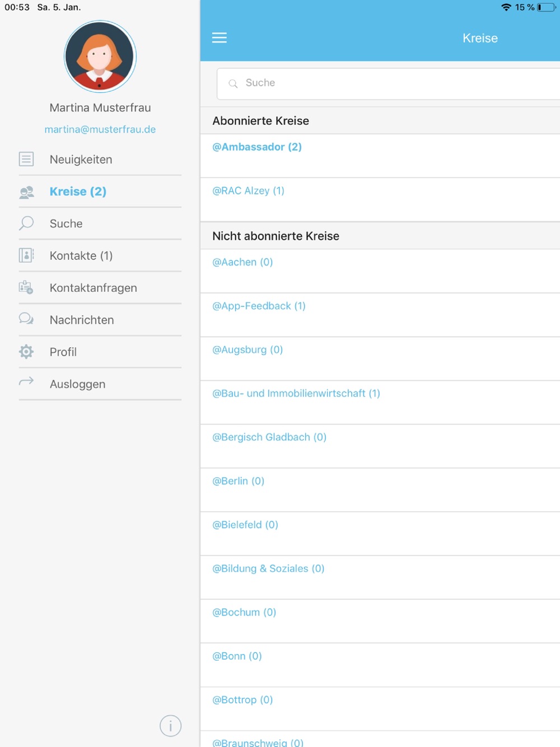This screenshot has width=560, height=747.
Task: Open the hamburger menu icon
Action: [219, 38]
